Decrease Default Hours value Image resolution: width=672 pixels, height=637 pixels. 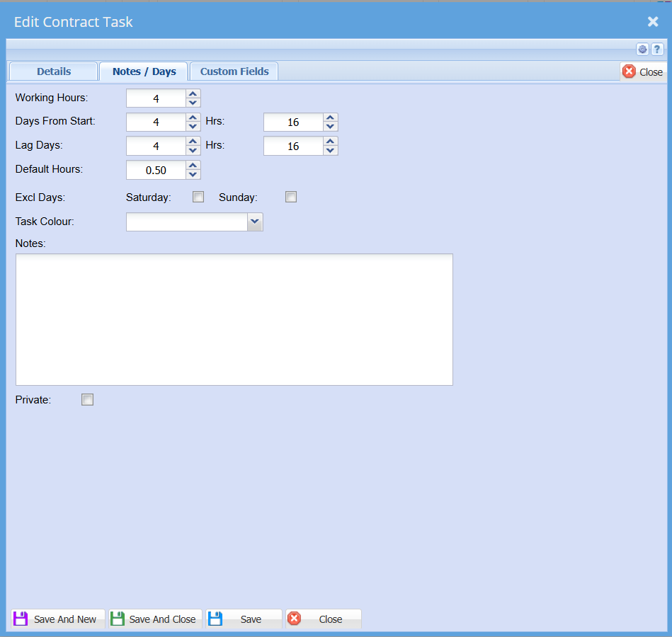(x=193, y=175)
